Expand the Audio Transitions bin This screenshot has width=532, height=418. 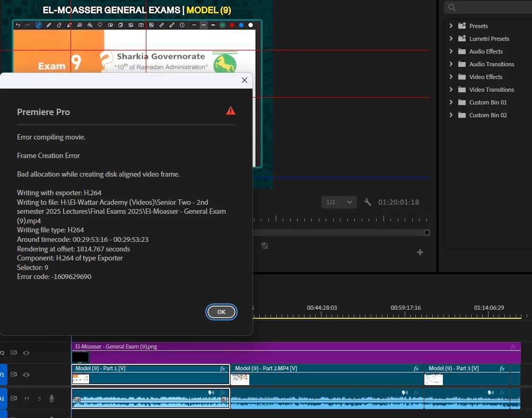pos(451,64)
